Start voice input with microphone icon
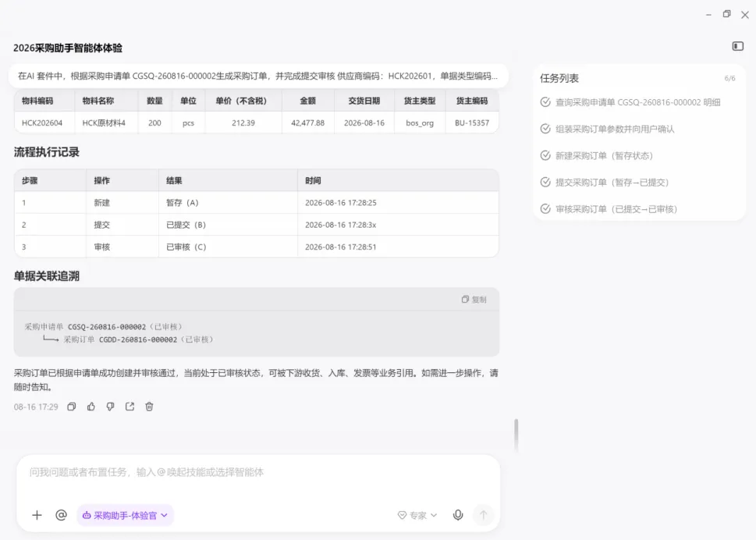 point(458,515)
